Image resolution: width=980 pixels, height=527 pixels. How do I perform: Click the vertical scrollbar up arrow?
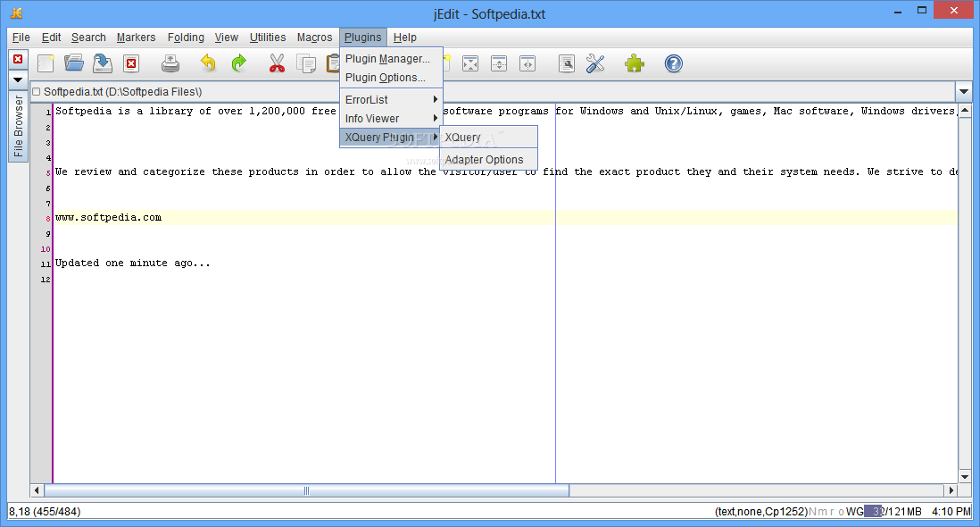[964, 111]
